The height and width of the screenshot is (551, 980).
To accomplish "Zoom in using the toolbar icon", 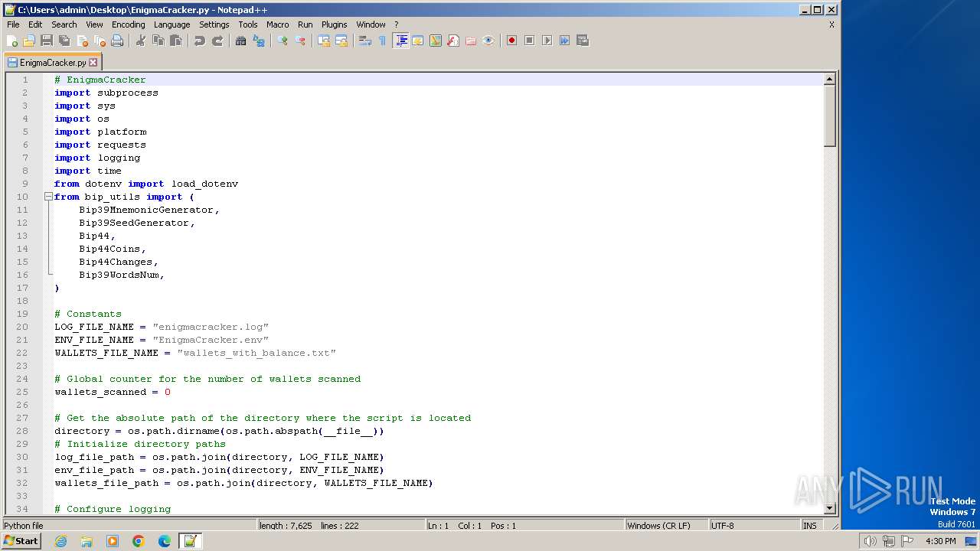I will tap(283, 41).
